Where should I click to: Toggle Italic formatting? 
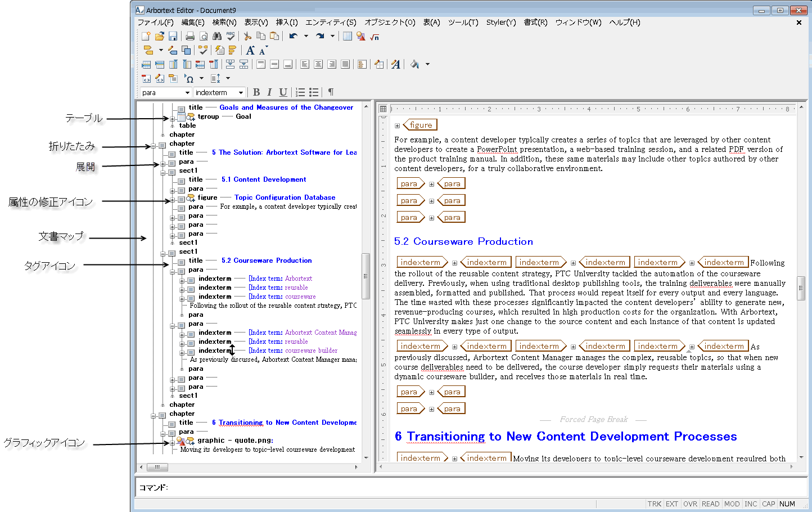269,92
